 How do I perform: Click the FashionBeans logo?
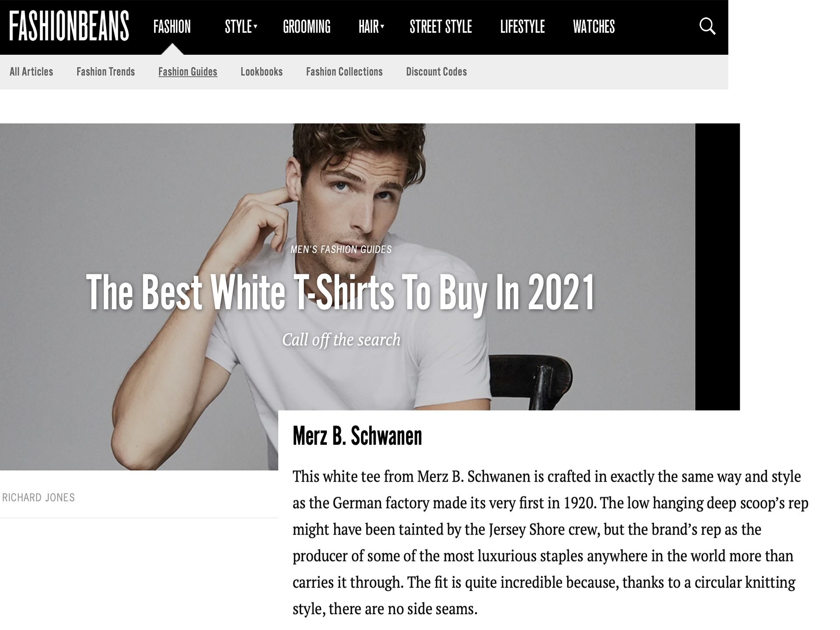pyautogui.click(x=69, y=26)
